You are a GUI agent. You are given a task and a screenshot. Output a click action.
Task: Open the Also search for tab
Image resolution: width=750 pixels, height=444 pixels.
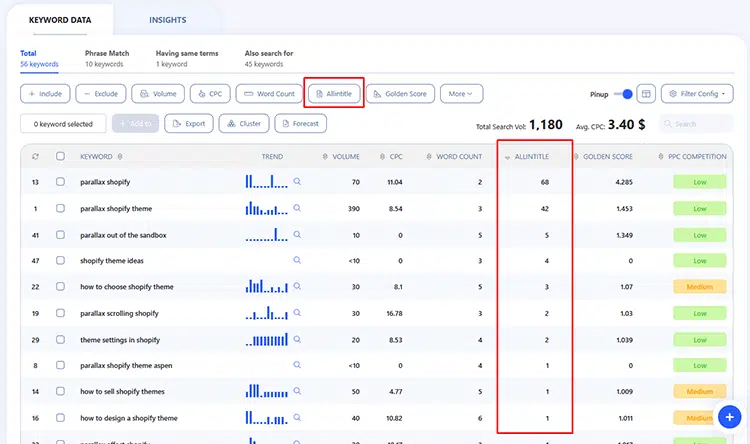[269, 58]
